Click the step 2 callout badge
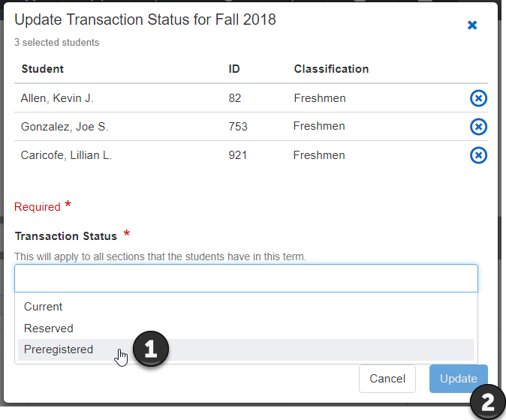Screen dimensions: 506x420 (x=487, y=403)
